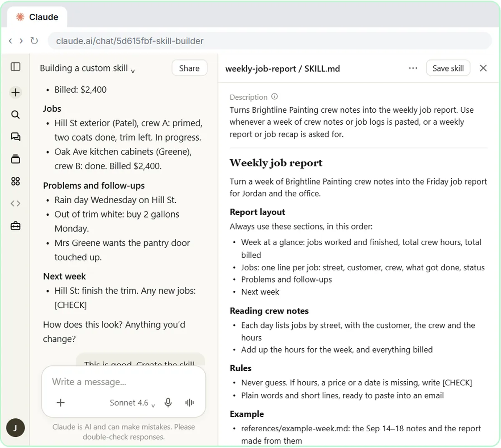Click references/example-week.md line
The width and height of the screenshot is (501, 448).
tap(361, 435)
